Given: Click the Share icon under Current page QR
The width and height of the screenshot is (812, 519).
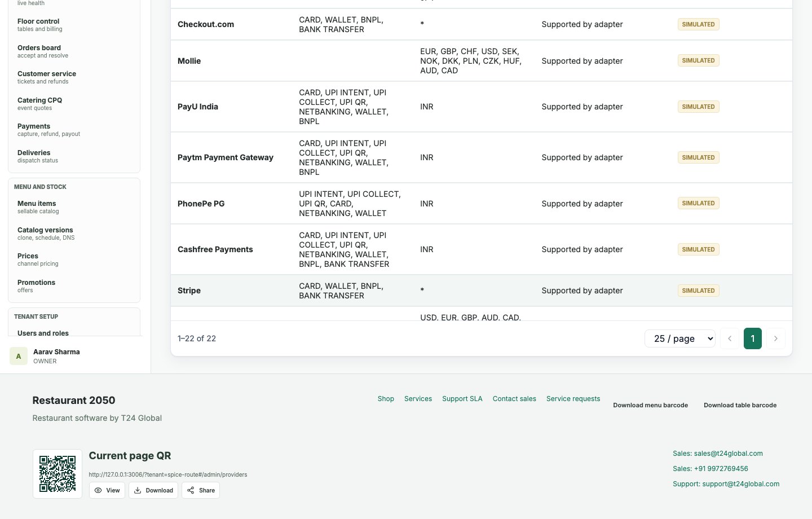Looking at the screenshot, I should 191,490.
